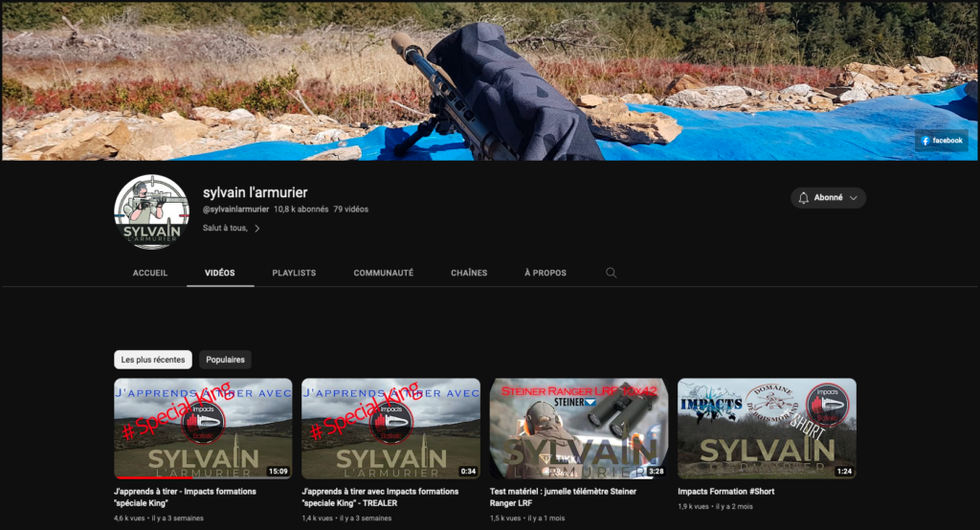Expand channel description arrow after 'Salut à tous'
Screen dimensions: 980x530
tap(256, 228)
